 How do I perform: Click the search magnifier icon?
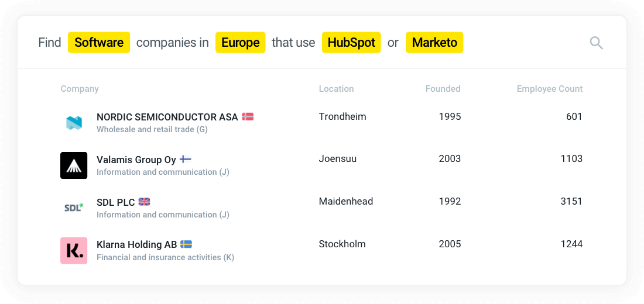coord(596,43)
